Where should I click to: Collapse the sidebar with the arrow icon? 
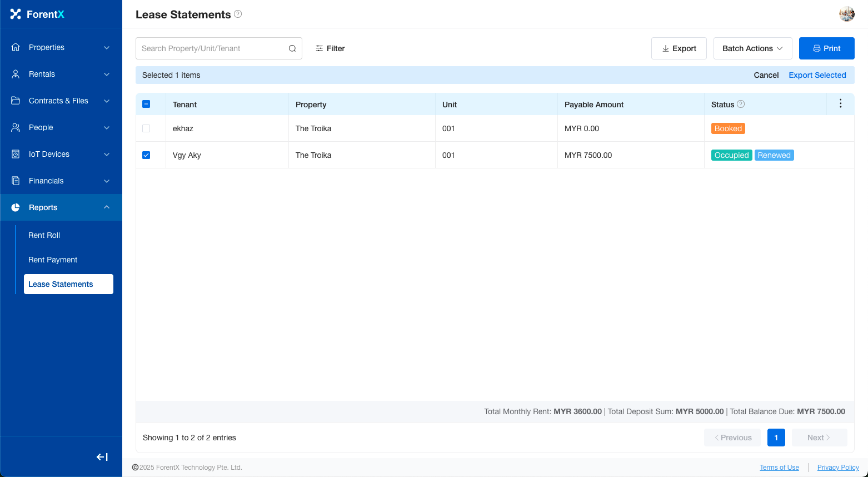(x=102, y=457)
